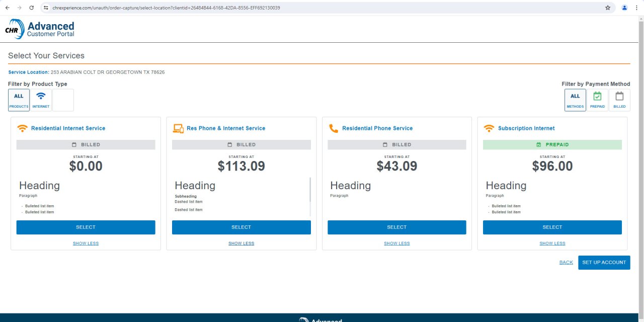Toggle the All Methods payment filter
Image resolution: width=644 pixels, height=322 pixels.
(x=575, y=100)
